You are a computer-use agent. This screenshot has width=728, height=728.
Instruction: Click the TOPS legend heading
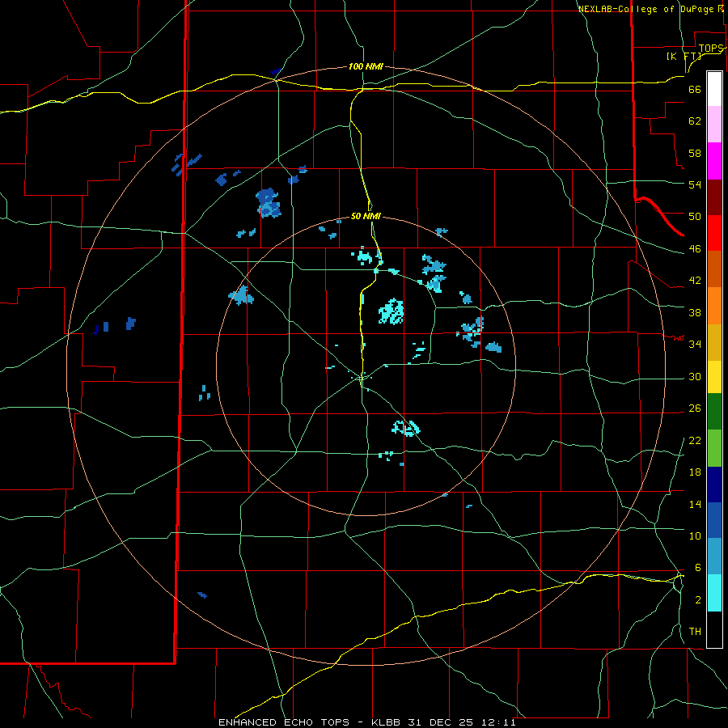[711, 49]
